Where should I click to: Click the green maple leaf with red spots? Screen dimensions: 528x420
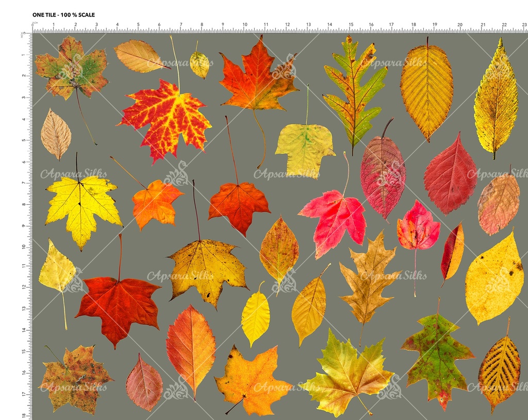437,355
